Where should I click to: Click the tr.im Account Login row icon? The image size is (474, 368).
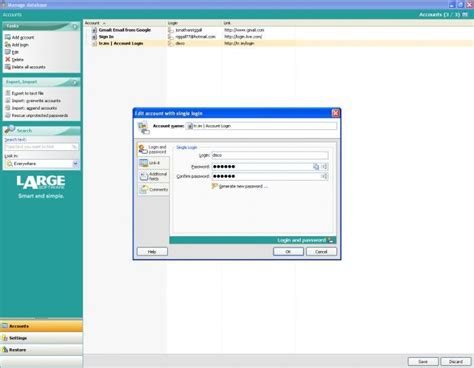(x=94, y=43)
